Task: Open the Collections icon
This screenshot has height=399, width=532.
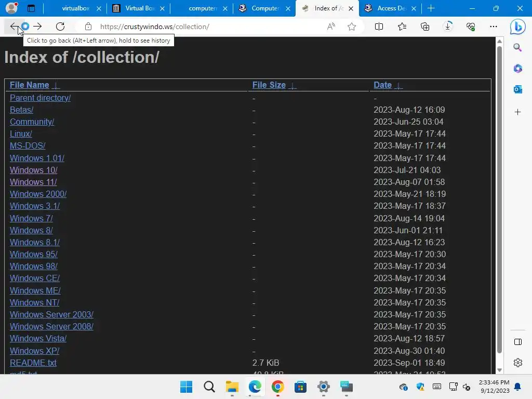Action: click(425, 26)
